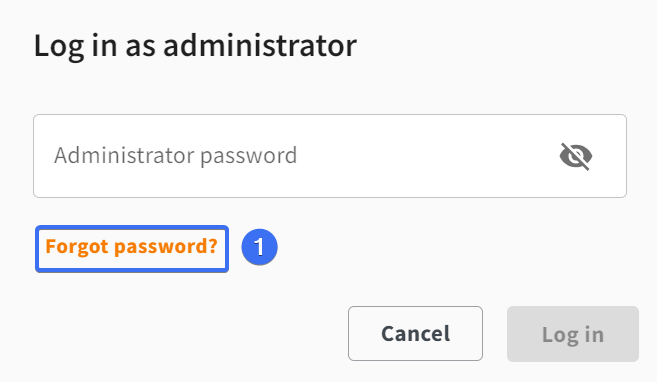Viewport: 657px width, 382px height.
Task: Click the white Cancel button
Action: 415,333
